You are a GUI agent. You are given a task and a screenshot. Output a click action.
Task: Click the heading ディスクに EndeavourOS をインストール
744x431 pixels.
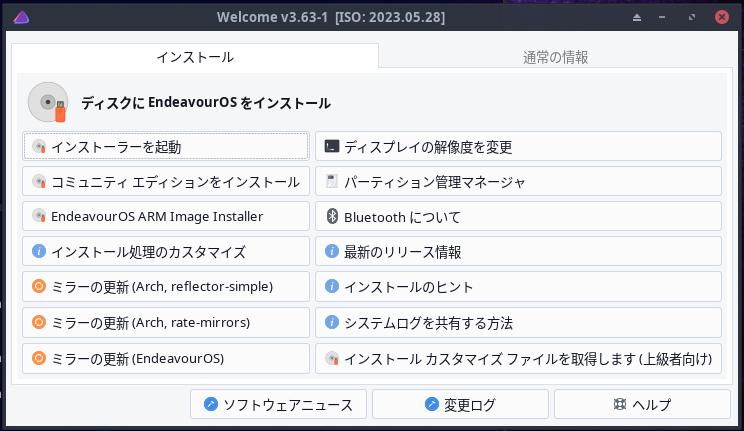coord(206,103)
